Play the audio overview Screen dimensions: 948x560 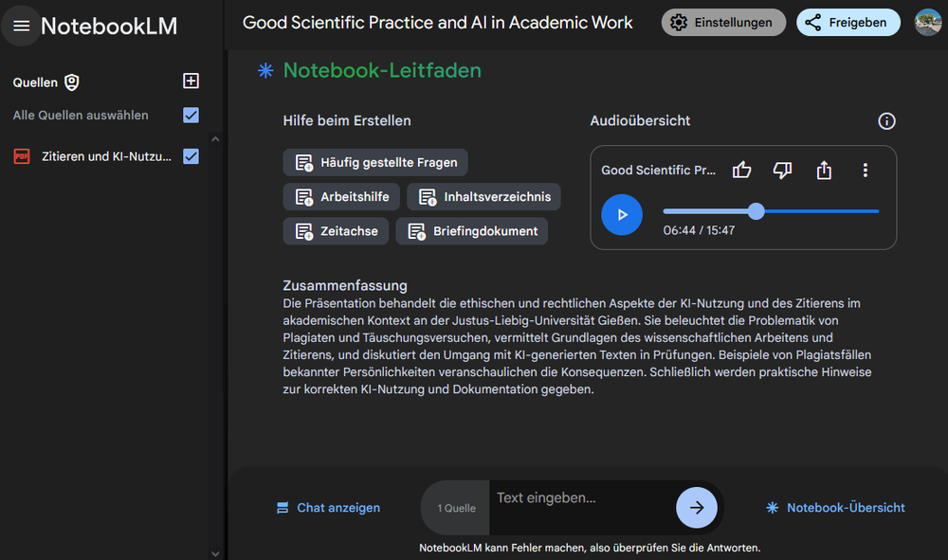click(622, 214)
